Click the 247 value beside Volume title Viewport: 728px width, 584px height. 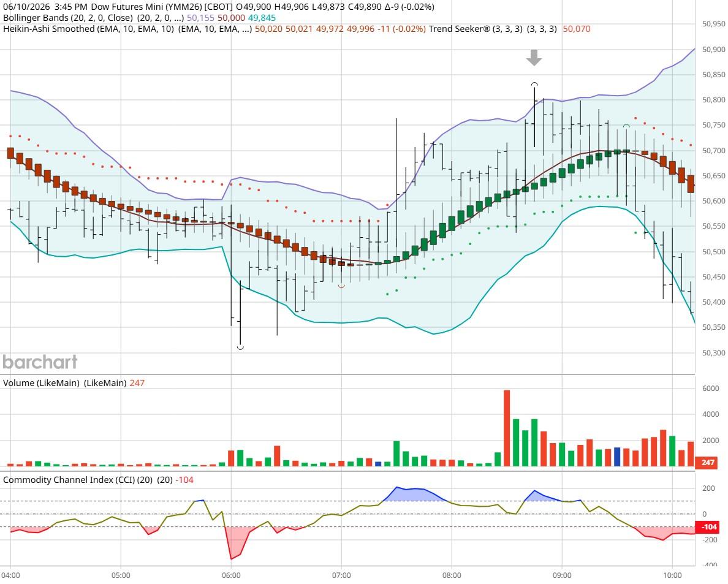137,383
